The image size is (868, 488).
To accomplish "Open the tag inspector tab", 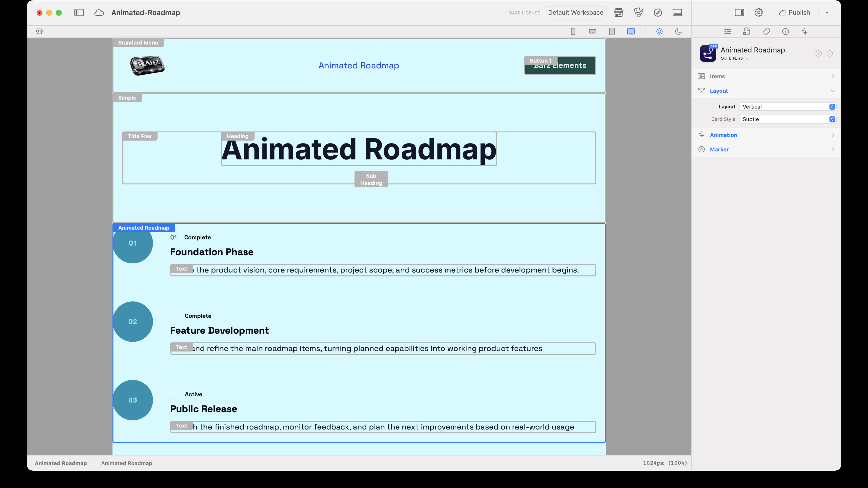I will coord(766,32).
